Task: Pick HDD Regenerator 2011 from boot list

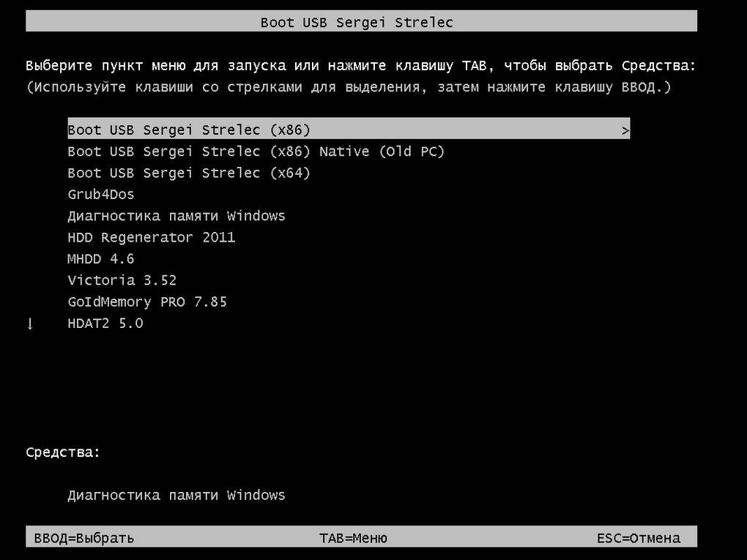Action: coord(152,237)
